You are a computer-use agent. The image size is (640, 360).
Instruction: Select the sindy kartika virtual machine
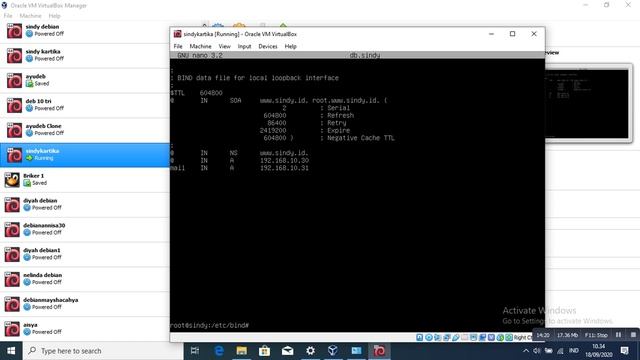[85, 56]
